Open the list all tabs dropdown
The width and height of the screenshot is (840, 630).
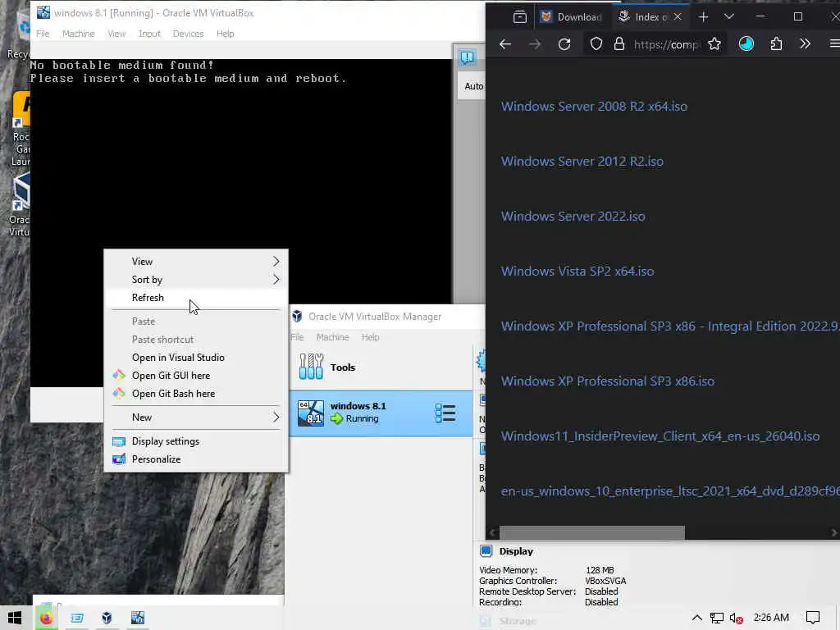(x=729, y=16)
